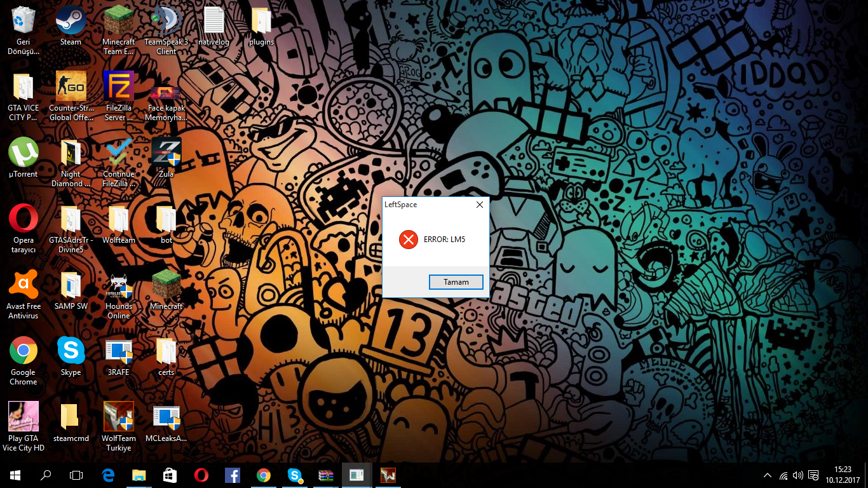Open the Microsoft Store taskbar icon
Viewport: 868px width, 488px height.
170,475
